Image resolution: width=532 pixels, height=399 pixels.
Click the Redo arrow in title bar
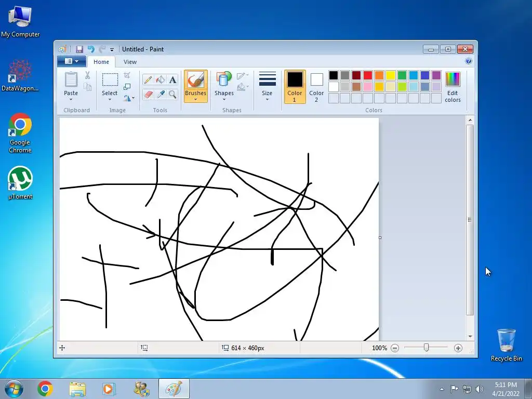click(102, 49)
